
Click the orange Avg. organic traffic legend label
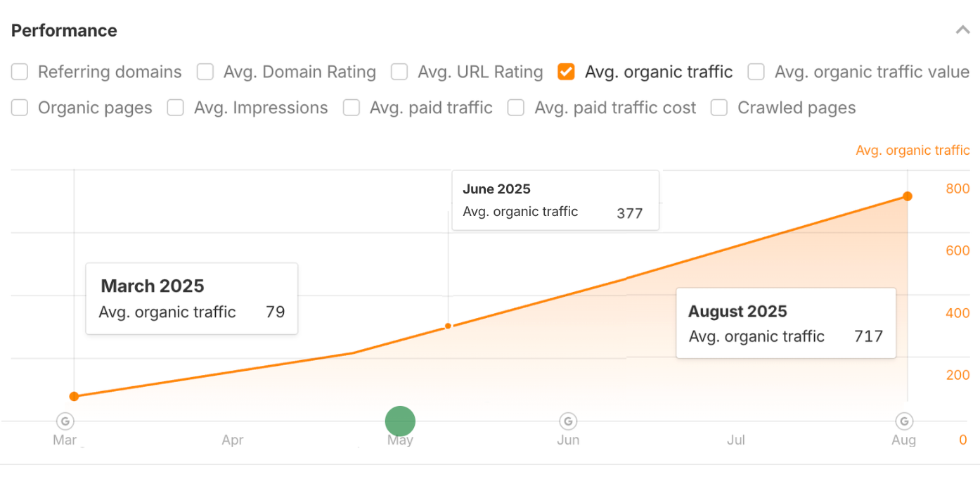[913, 150]
